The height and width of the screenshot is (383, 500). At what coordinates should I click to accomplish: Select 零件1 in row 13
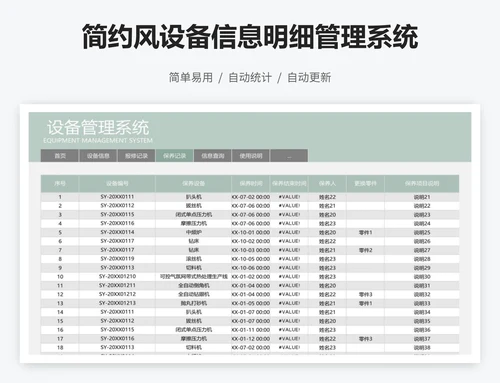365,303
